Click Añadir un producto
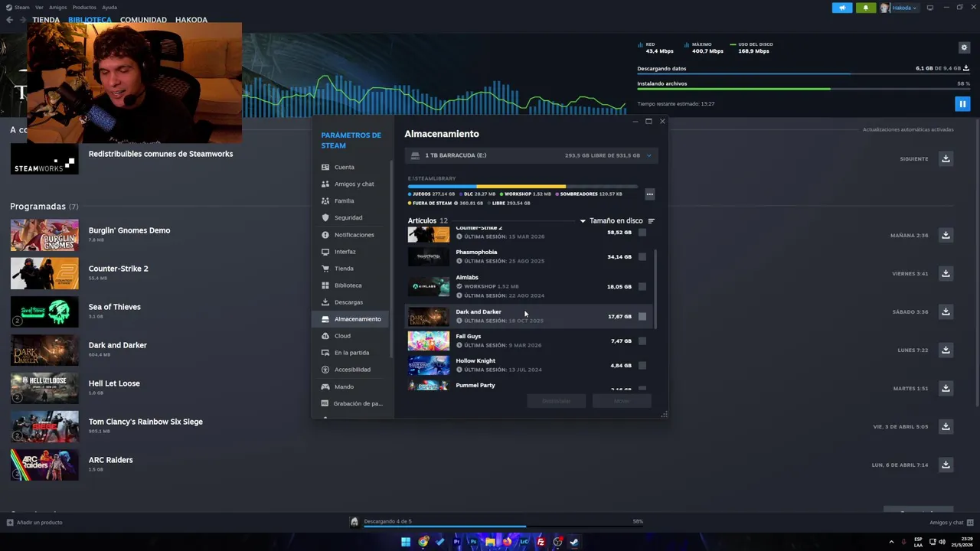The height and width of the screenshot is (551, 980). (x=35, y=523)
